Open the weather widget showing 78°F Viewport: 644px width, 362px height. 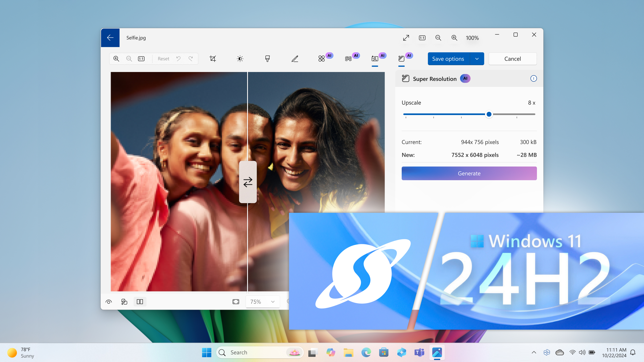[x=21, y=353]
